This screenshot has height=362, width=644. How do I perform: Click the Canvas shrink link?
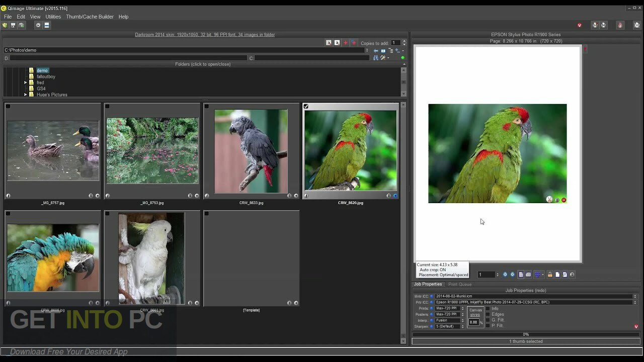click(475, 312)
